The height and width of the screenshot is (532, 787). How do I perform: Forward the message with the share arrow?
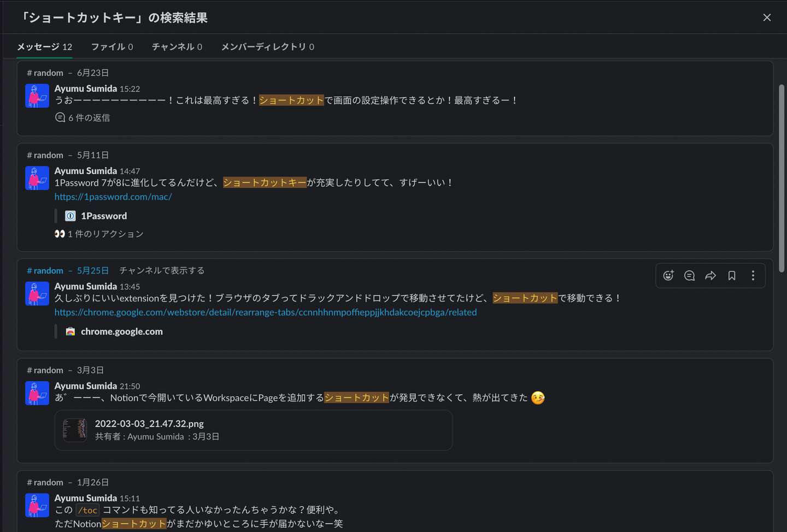coord(710,276)
